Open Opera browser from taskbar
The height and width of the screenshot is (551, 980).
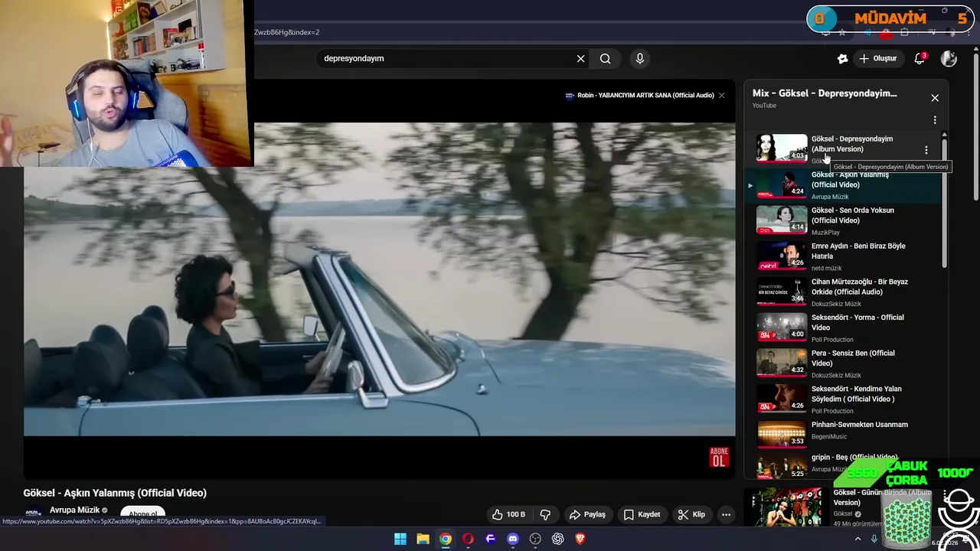click(468, 539)
